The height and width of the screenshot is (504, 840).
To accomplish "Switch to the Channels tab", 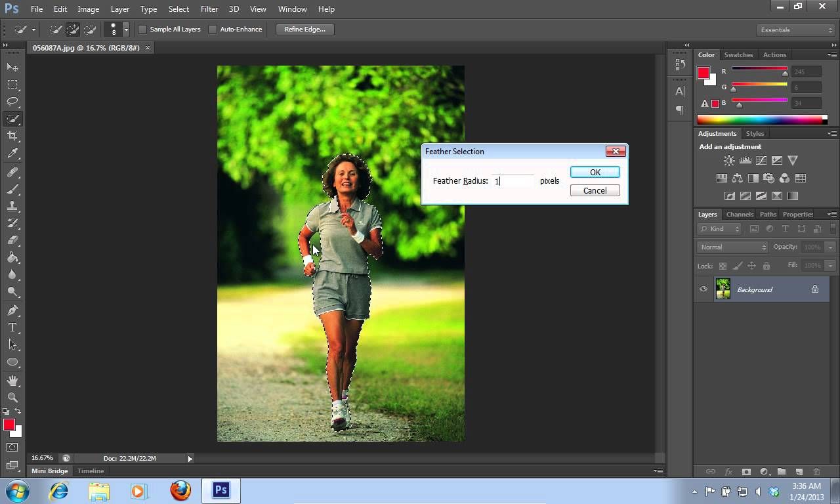I will coord(739,215).
